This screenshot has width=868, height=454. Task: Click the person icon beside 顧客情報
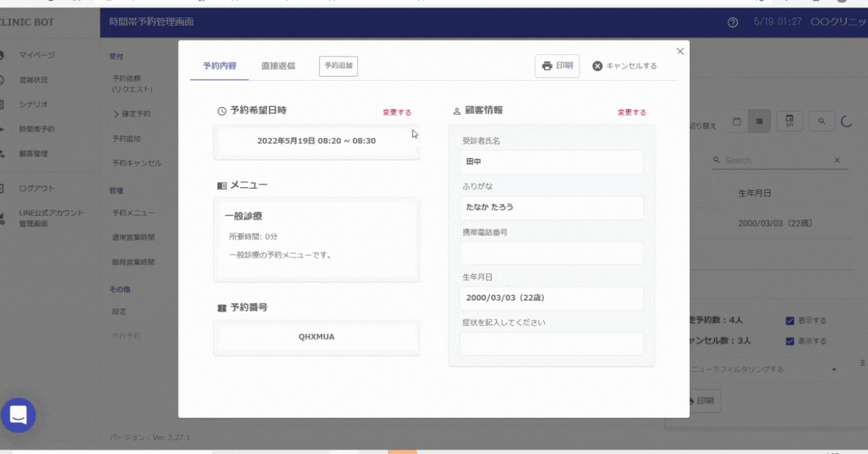(456, 111)
